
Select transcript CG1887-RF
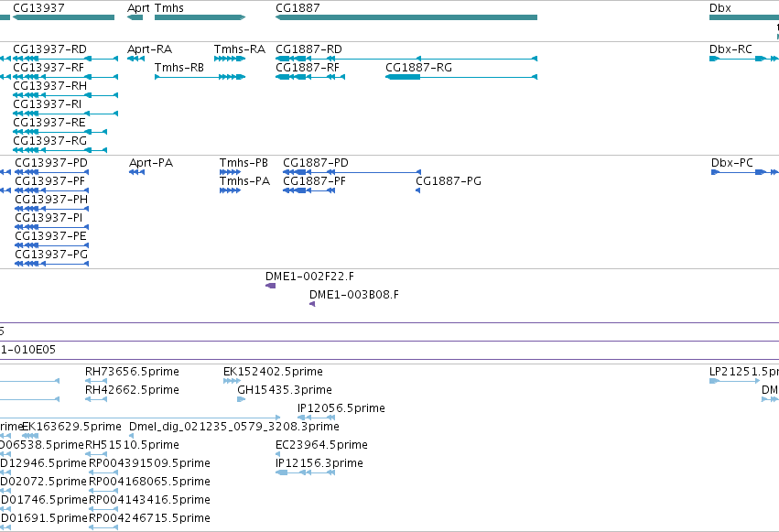(308, 68)
